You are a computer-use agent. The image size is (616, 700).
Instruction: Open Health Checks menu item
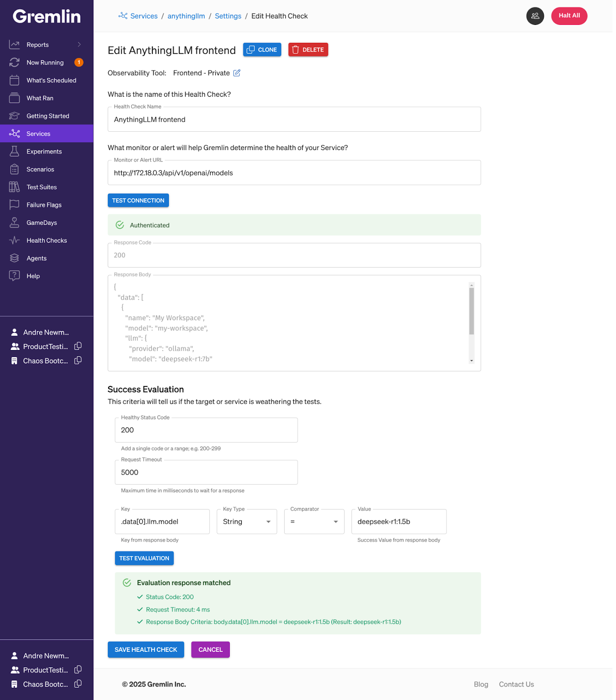click(x=47, y=241)
